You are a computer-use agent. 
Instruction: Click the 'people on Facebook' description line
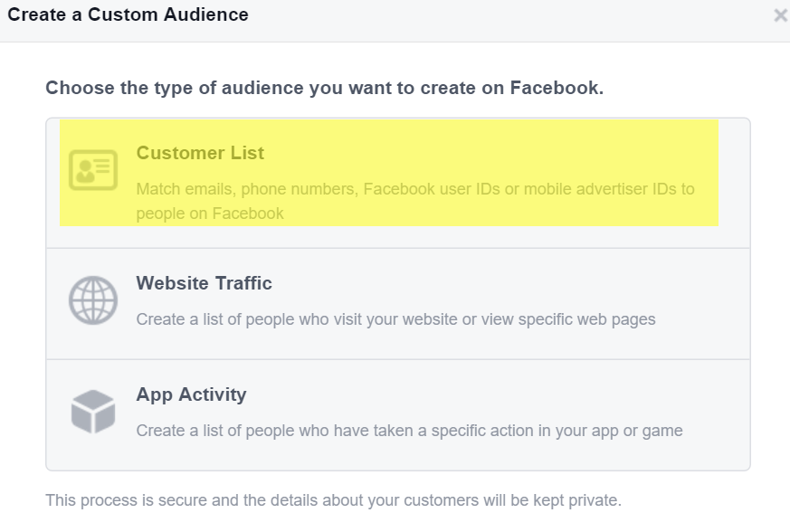click(210, 214)
